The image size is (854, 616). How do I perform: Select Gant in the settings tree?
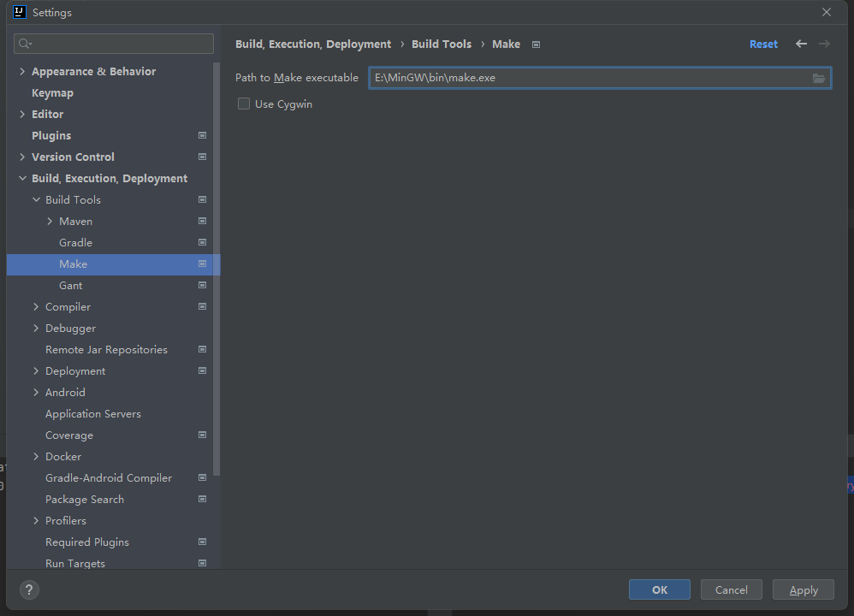[71, 286]
